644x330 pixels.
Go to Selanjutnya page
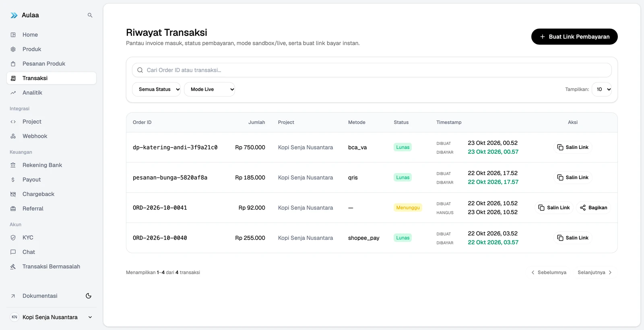[x=595, y=272]
